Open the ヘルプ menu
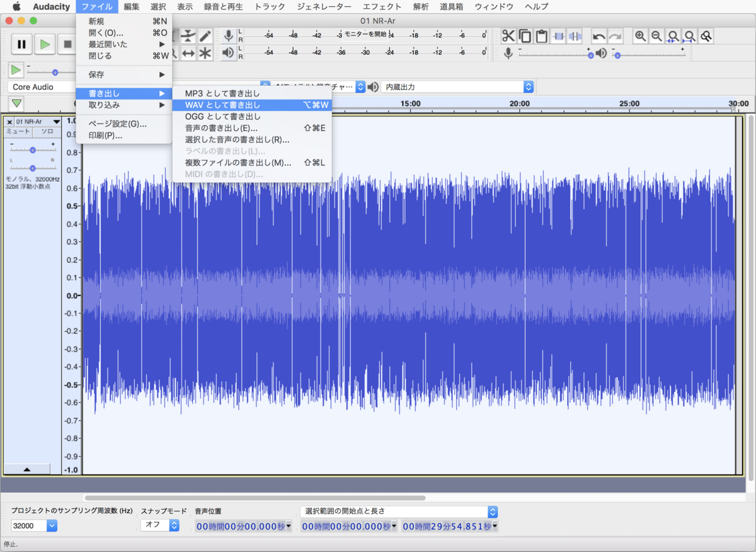The width and height of the screenshot is (756, 552). point(537,7)
